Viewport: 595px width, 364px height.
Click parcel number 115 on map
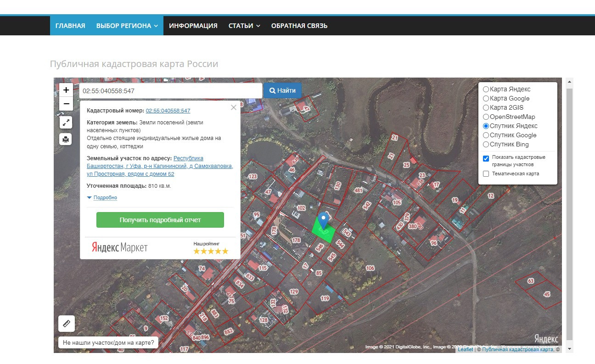(263, 268)
